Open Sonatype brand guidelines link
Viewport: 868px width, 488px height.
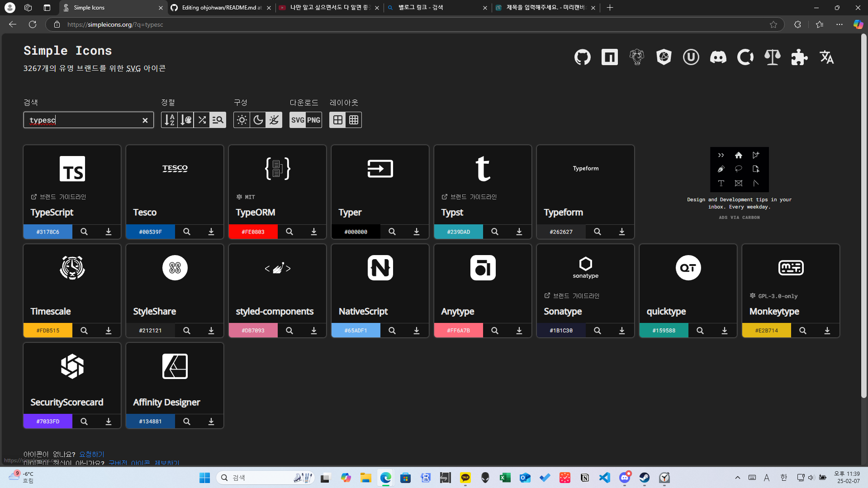572,296
